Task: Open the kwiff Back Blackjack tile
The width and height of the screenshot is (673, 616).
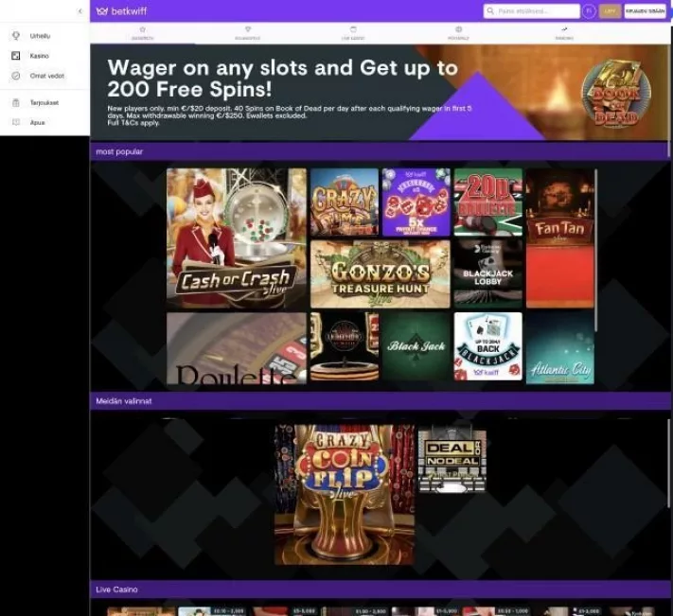Action: [x=488, y=346]
